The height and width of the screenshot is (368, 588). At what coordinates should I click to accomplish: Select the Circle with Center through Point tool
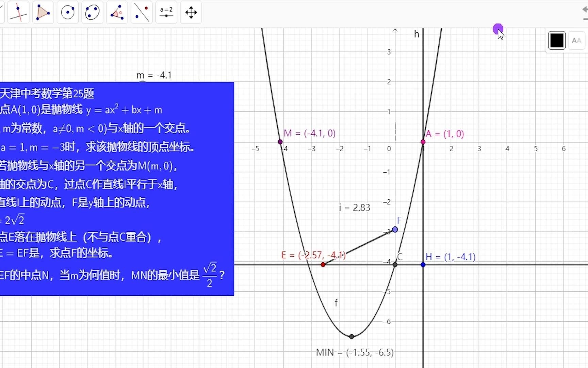tap(67, 12)
